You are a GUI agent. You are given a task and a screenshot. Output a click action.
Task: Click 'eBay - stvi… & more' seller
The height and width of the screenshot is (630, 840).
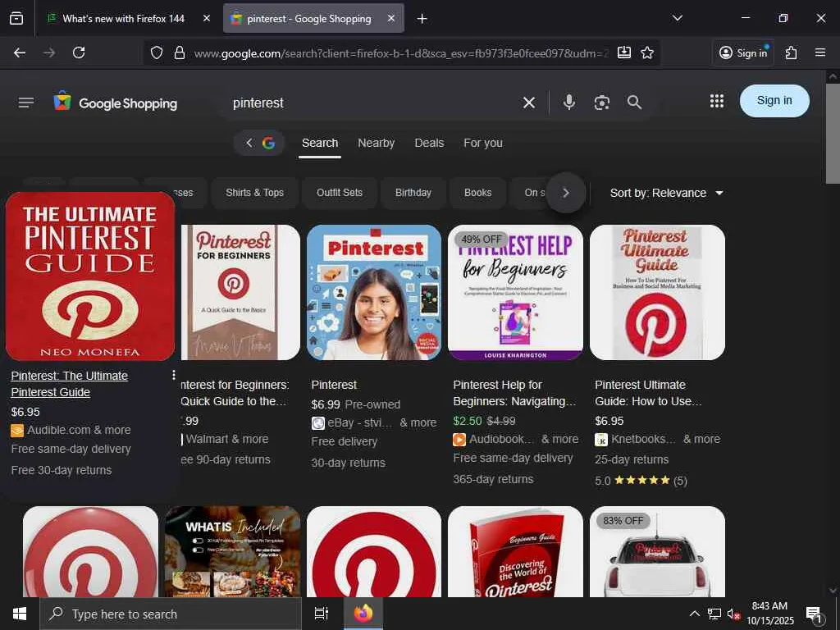(381, 422)
